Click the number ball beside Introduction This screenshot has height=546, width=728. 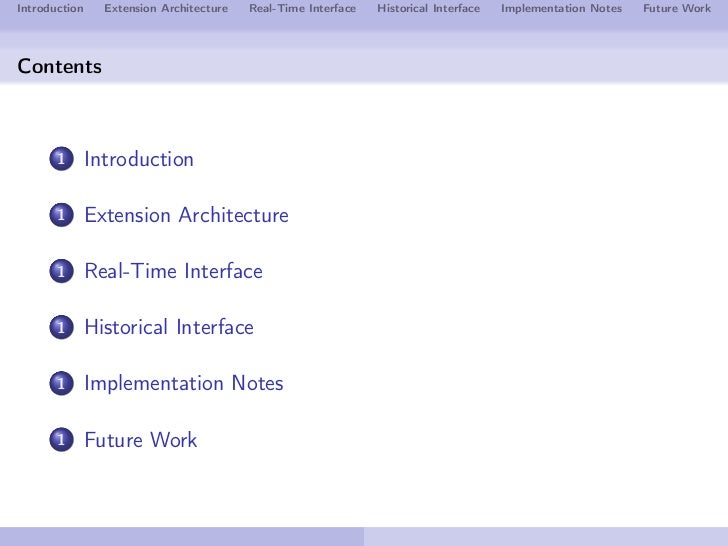[x=61, y=159]
